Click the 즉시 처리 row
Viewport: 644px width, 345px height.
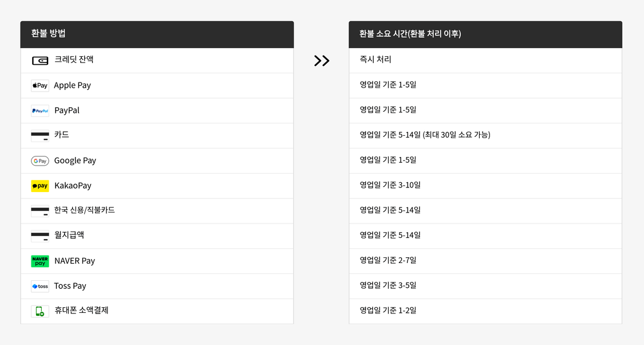485,60
